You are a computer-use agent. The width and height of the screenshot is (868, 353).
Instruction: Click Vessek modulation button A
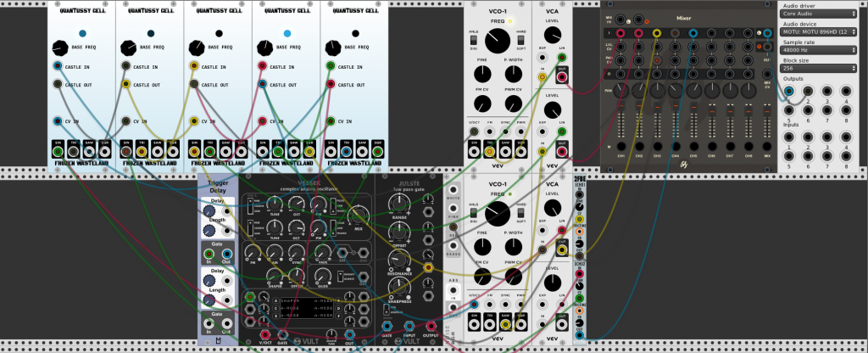[275, 301]
